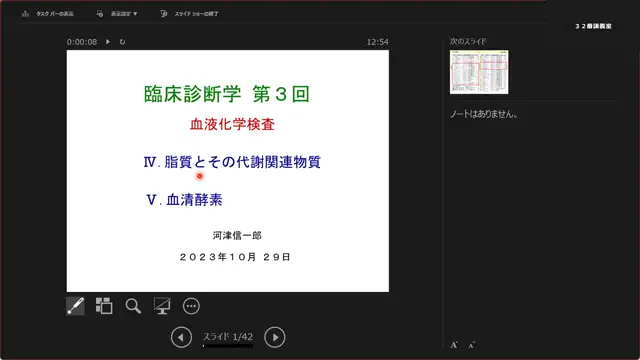Open the see all slides grid
The height and width of the screenshot is (360, 640).
coord(104,306)
